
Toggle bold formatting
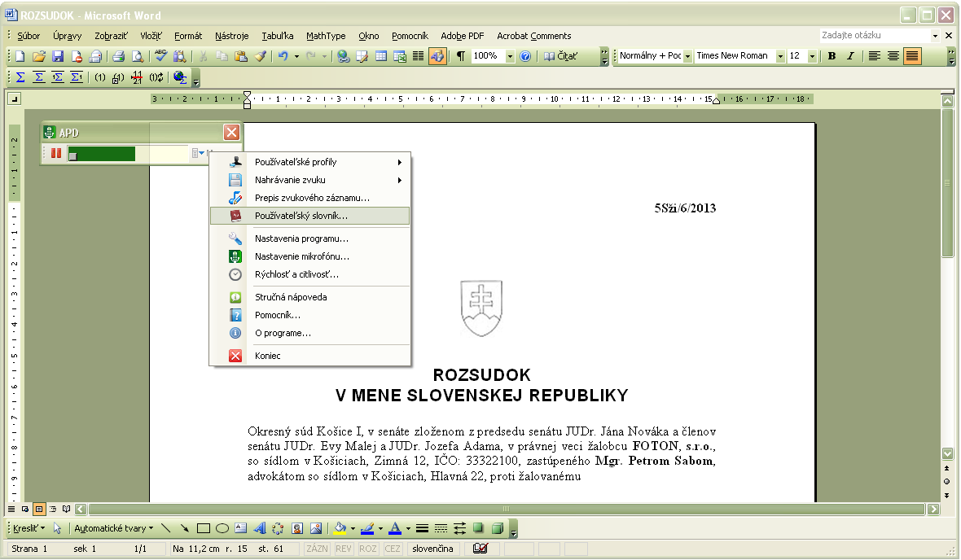pyautogui.click(x=832, y=56)
